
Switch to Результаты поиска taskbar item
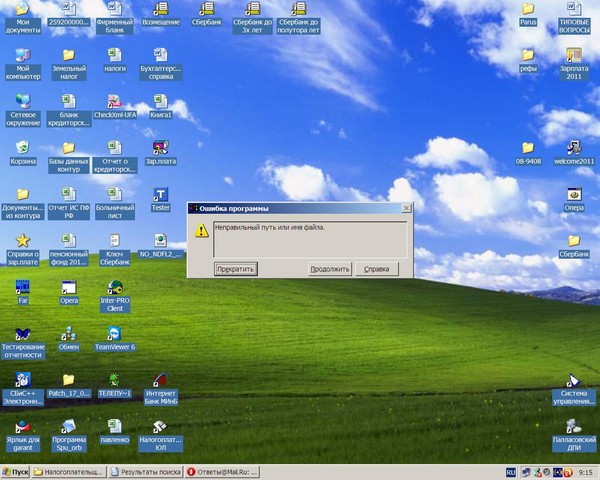(145, 472)
